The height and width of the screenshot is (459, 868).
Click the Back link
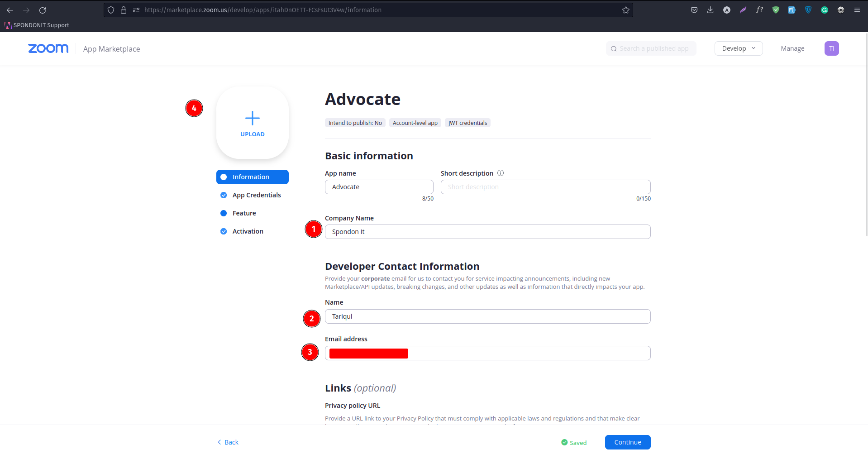[x=228, y=442]
